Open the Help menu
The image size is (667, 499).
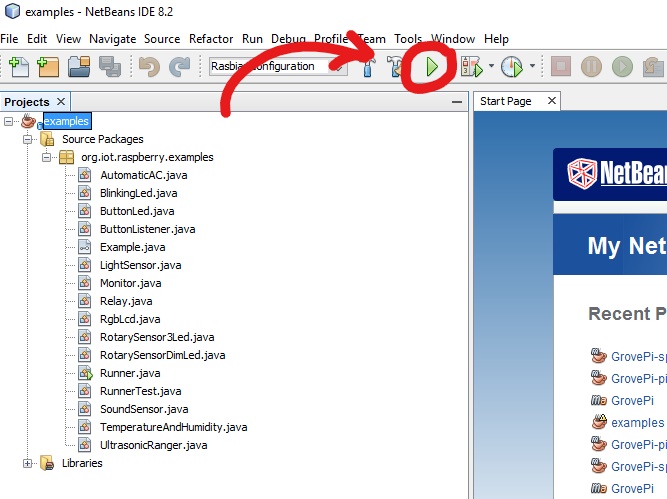pos(496,39)
